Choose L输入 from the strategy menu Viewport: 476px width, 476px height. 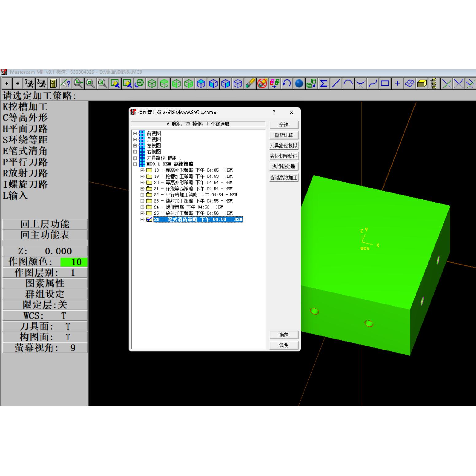click(x=15, y=195)
